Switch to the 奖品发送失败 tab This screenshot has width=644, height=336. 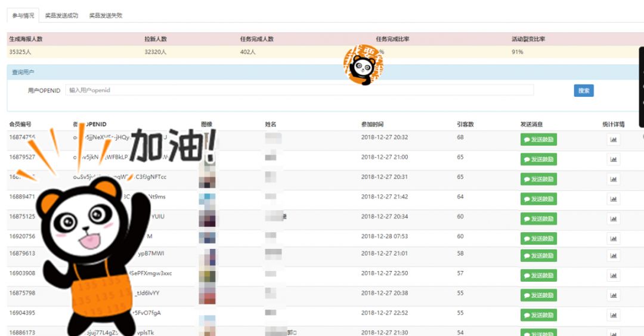pyautogui.click(x=106, y=16)
